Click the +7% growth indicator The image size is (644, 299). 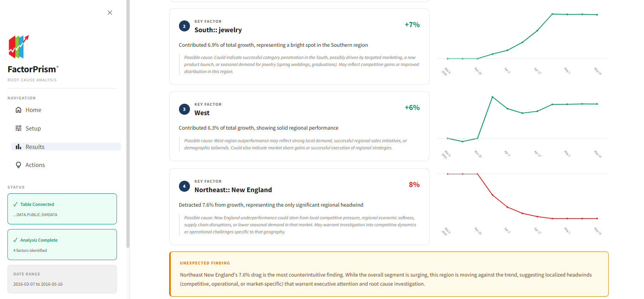(x=412, y=24)
